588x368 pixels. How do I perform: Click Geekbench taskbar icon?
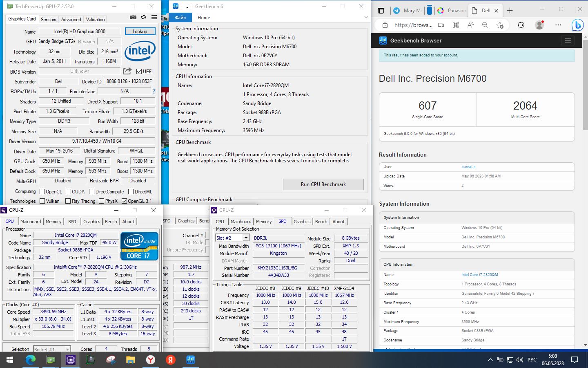coord(190,360)
